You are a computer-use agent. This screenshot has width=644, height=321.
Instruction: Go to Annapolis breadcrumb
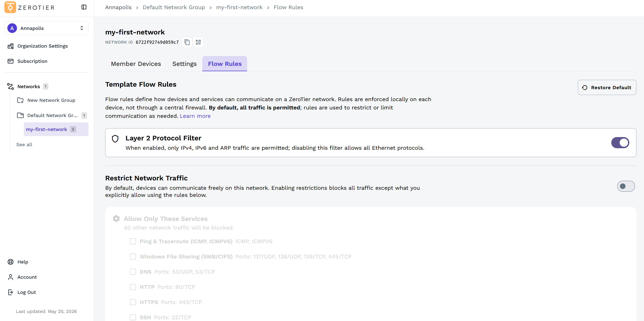point(118,7)
